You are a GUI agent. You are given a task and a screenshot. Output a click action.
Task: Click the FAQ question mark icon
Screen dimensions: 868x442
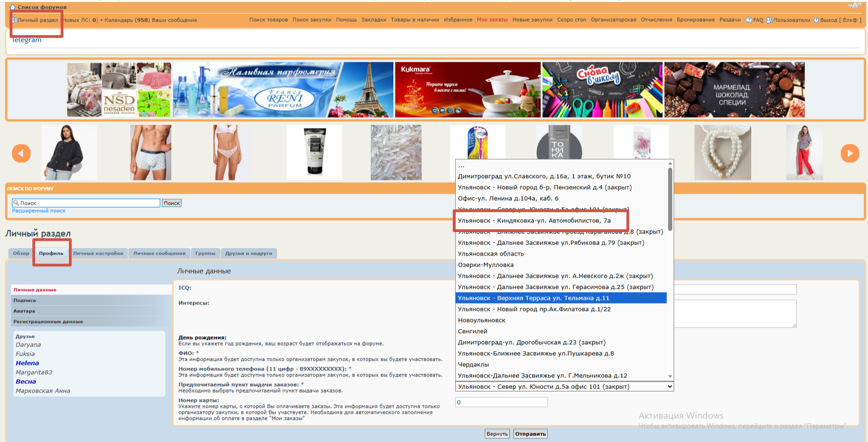(748, 20)
